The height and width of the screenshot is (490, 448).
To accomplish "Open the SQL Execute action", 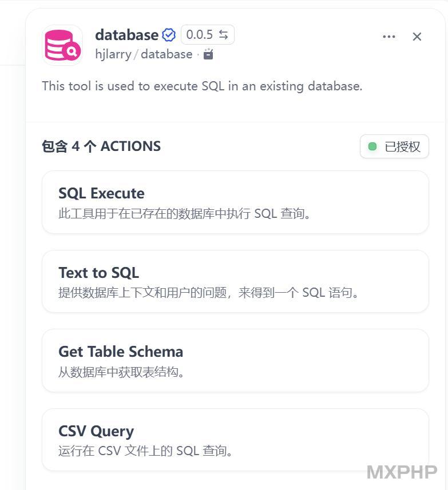I will click(x=235, y=202).
